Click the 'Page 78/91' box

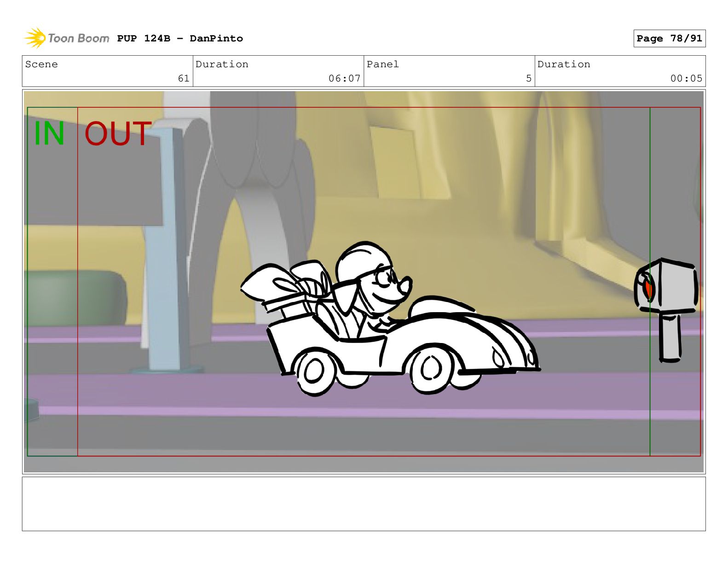pos(669,39)
